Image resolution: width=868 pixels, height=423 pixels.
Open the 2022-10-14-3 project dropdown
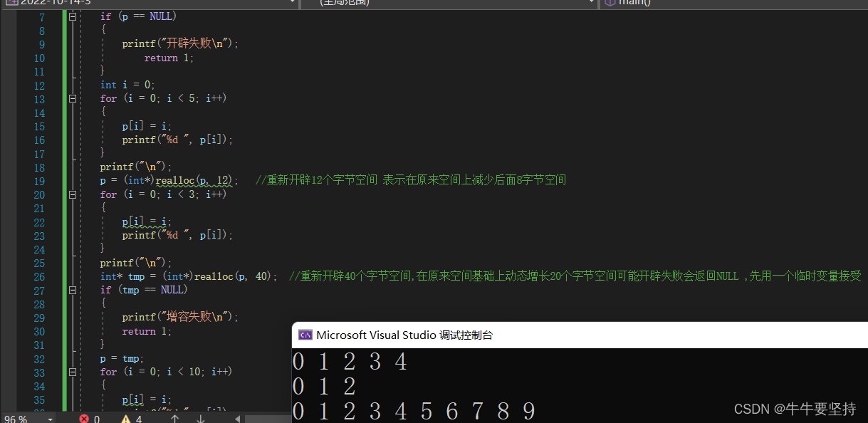tap(292, 3)
